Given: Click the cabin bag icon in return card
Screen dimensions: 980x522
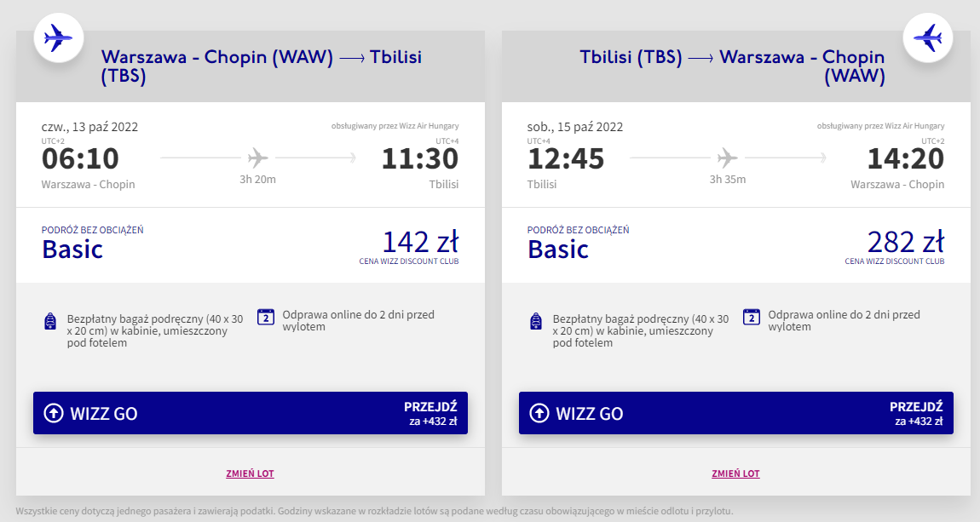Looking at the screenshot, I should click(x=535, y=321).
